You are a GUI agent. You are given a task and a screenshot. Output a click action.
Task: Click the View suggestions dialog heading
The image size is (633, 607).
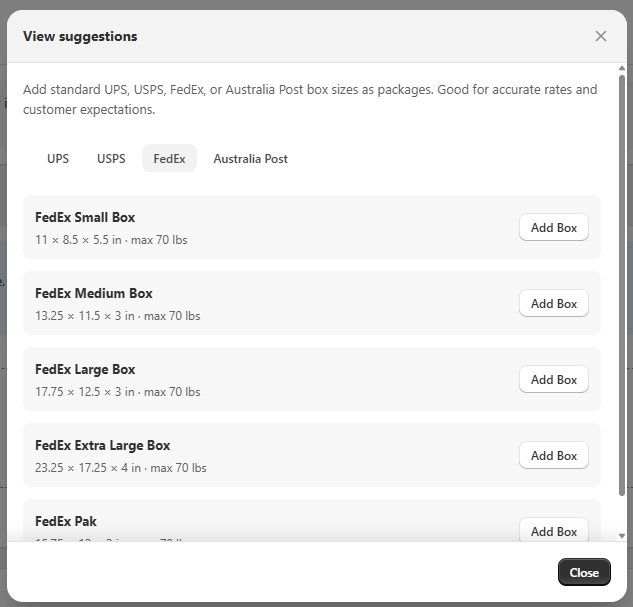coord(80,37)
